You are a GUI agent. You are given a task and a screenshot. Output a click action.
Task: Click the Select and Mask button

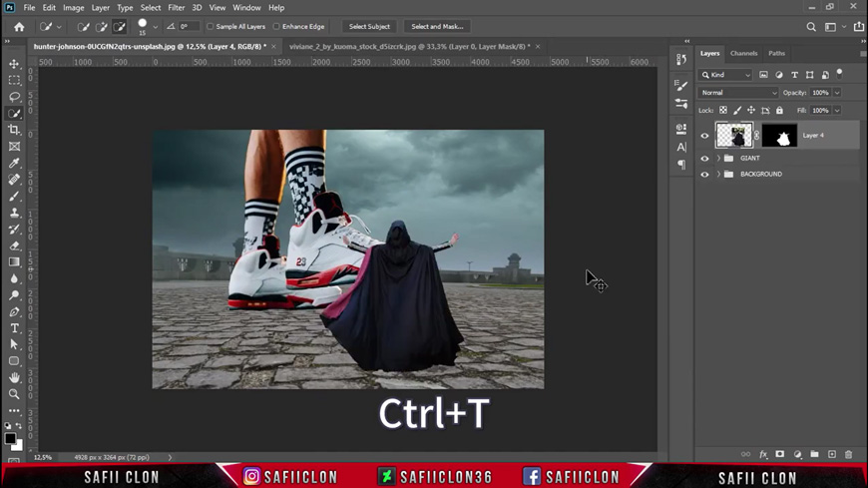click(x=437, y=27)
